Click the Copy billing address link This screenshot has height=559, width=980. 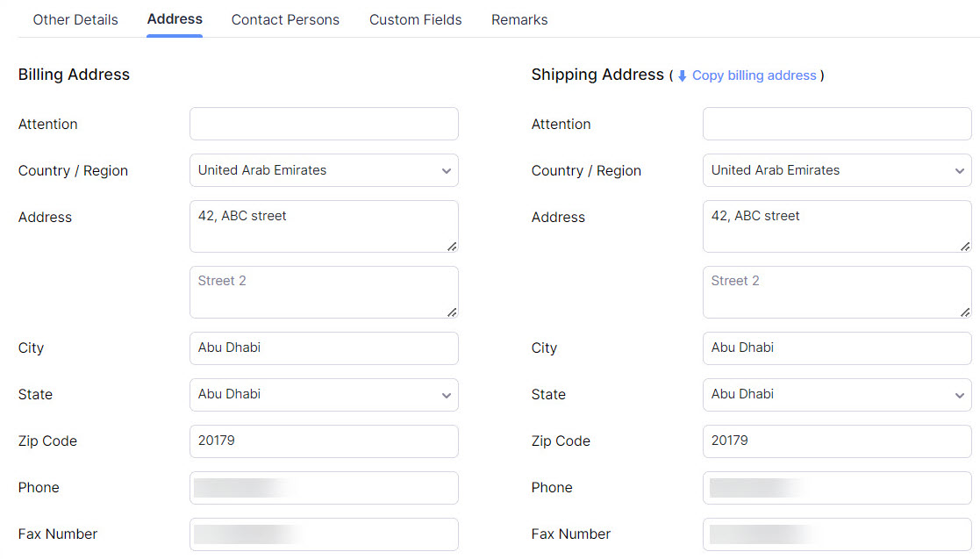(754, 75)
